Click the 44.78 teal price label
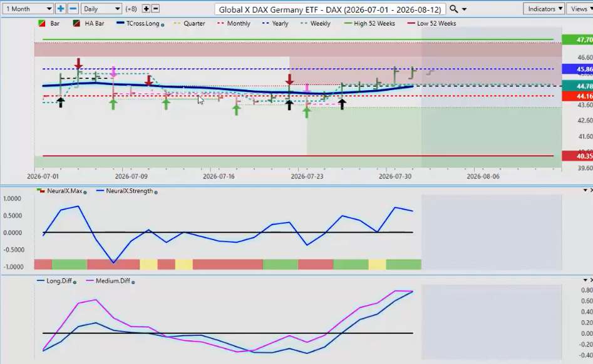 (577, 86)
